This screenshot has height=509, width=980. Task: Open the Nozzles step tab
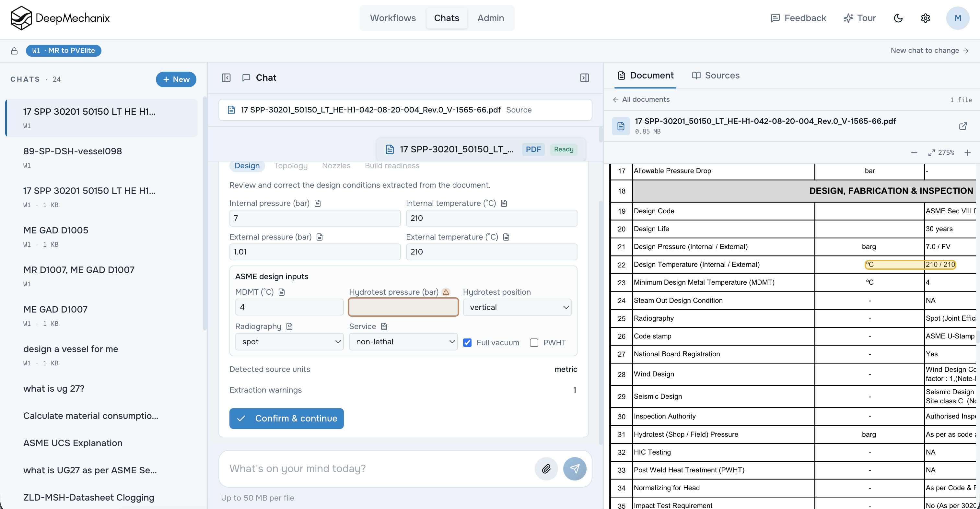336,166
